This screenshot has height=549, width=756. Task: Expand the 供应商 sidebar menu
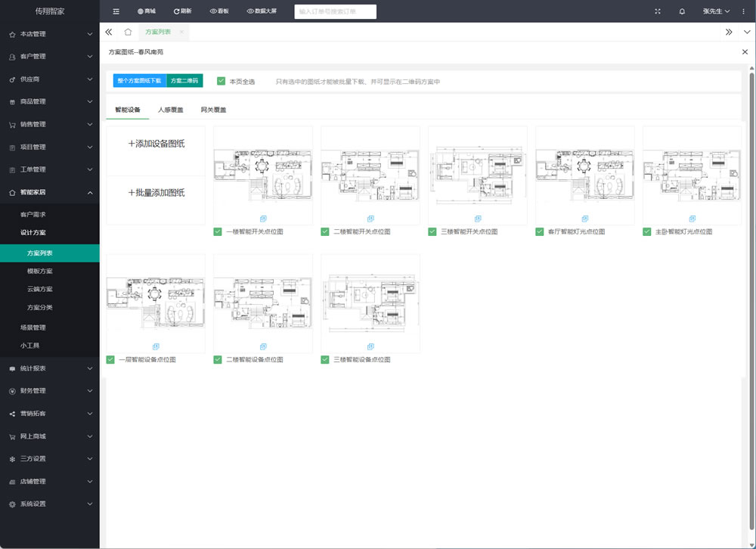click(50, 79)
